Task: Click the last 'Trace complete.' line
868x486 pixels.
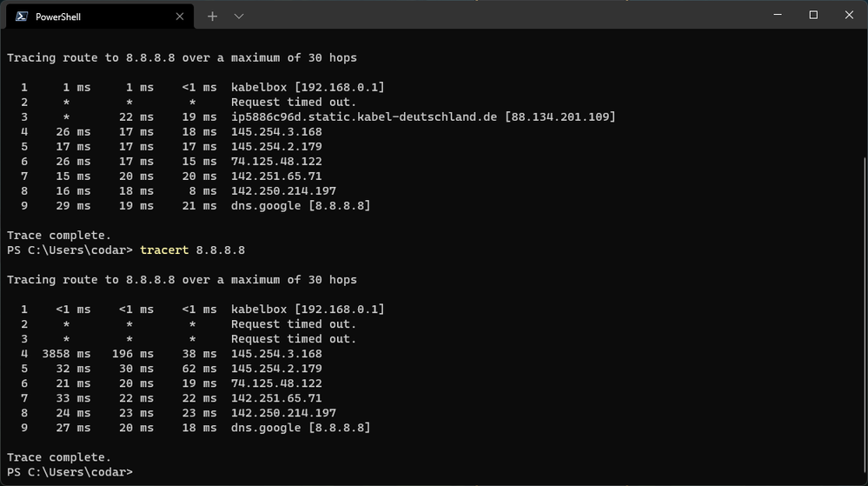Action: pyautogui.click(x=59, y=457)
